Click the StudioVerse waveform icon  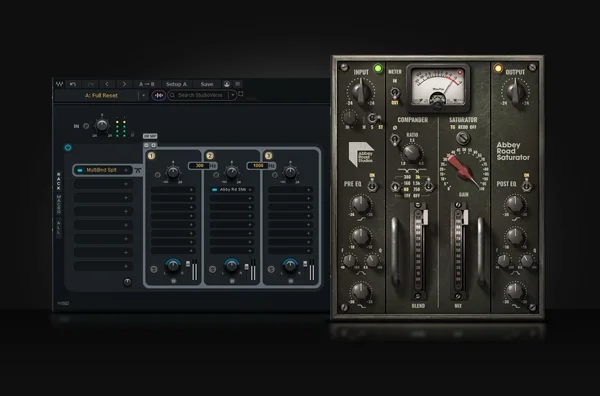pyautogui.click(x=159, y=95)
